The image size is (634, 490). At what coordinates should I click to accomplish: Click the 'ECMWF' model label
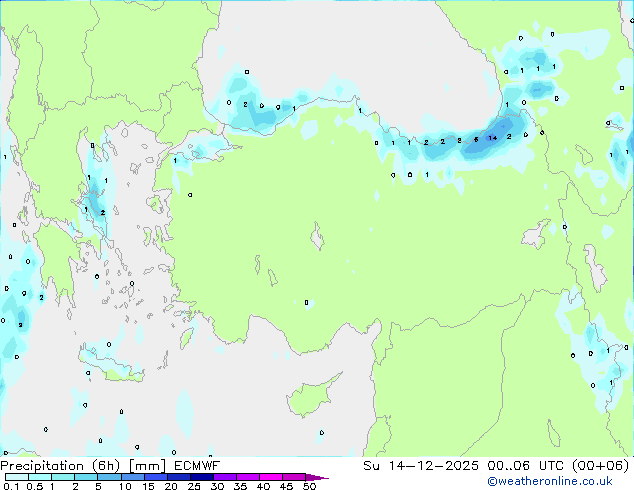[197, 466]
